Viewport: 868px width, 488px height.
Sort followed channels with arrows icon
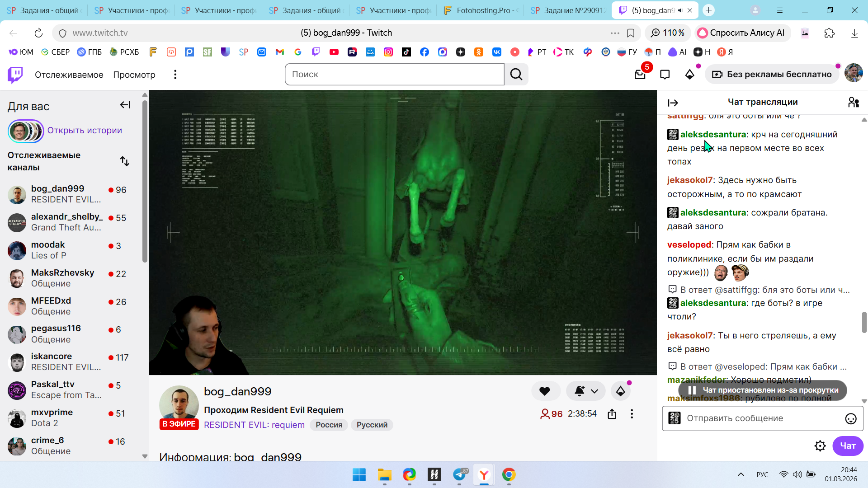point(125,161)
